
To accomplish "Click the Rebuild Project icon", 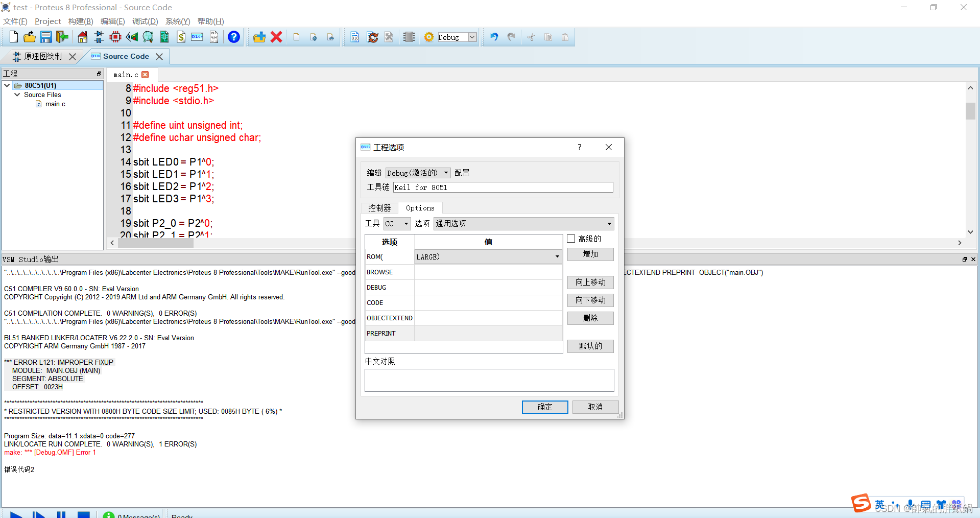I will (x=373, y=37).
